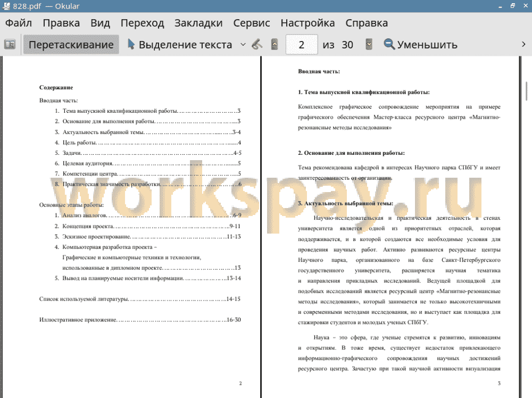The width and height of the screenshot is (532, 398).
Task: Click the vertical scrollbar handle
Action: [x=527, y=91]
